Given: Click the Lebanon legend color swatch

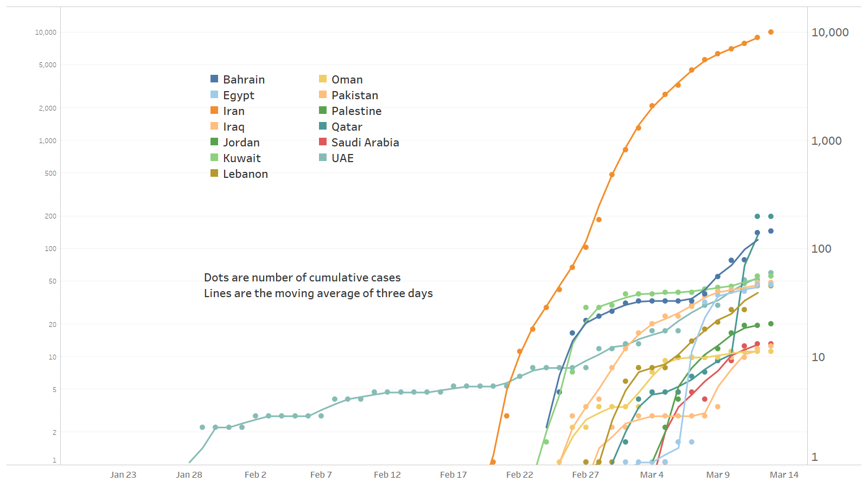Looking at the screenshot, I should (x=214, y=174).
